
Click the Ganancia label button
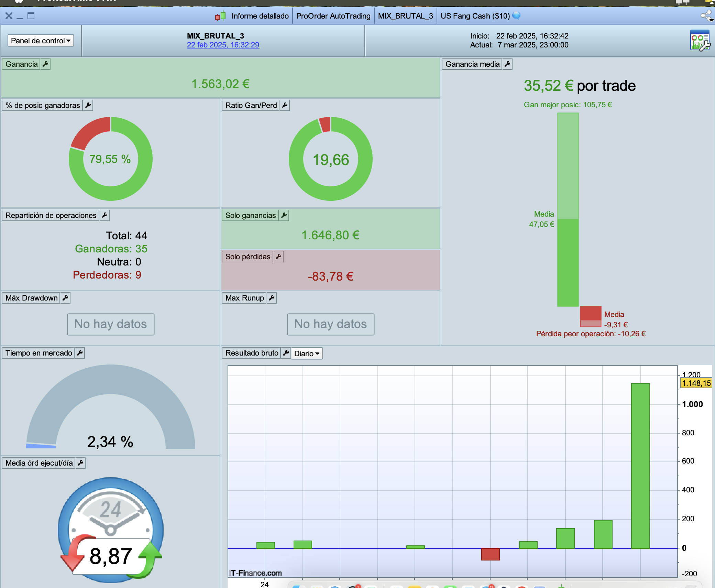(21, 64)
